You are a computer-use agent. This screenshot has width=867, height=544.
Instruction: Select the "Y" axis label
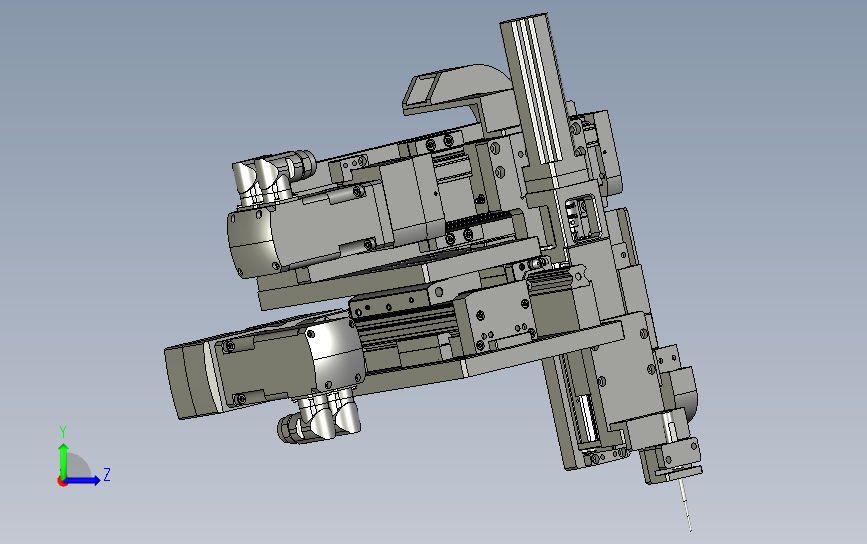tap(63, 432)
